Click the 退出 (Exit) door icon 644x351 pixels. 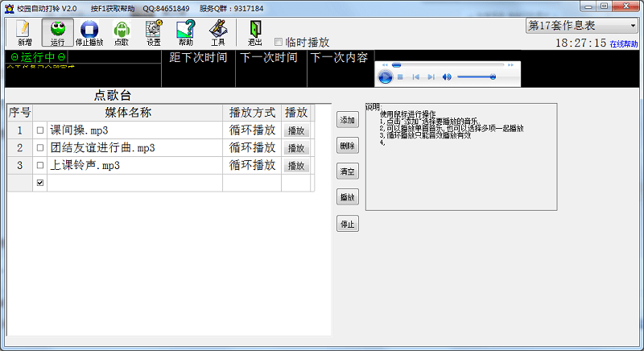tap(255, 32)
